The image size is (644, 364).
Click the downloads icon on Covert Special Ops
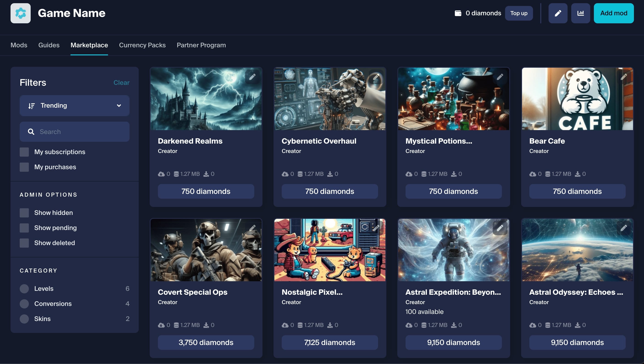coord(206,325)
